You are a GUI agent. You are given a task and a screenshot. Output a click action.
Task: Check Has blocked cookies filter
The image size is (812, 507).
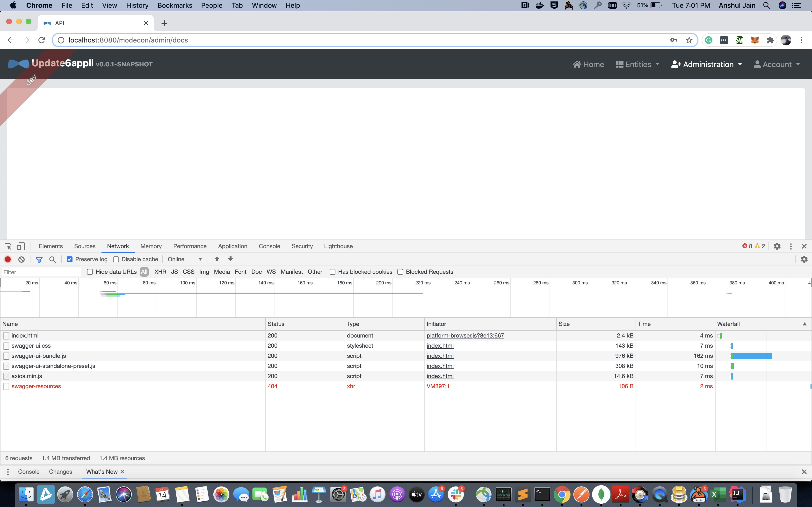click(x=333, y=272)
